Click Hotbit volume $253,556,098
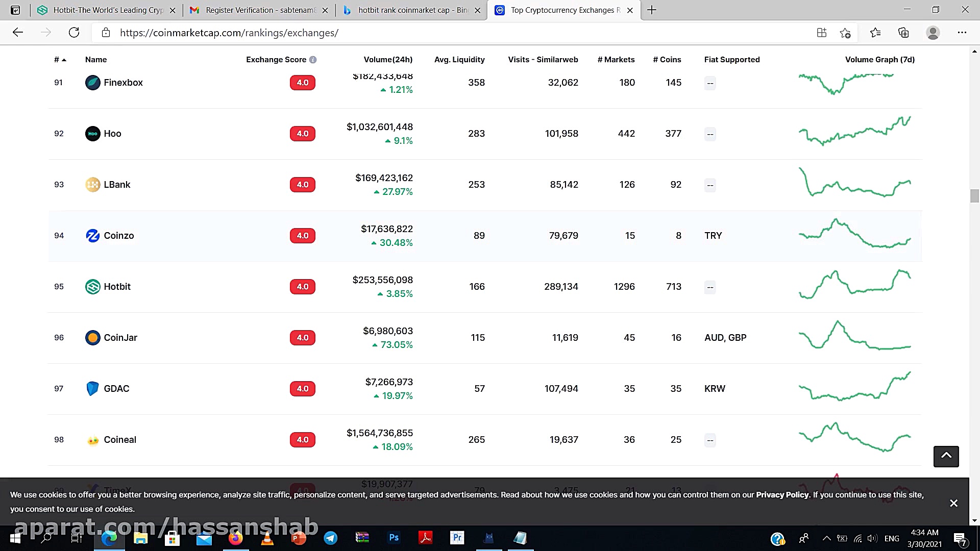The image size is (980, 551). click(383, 280)
